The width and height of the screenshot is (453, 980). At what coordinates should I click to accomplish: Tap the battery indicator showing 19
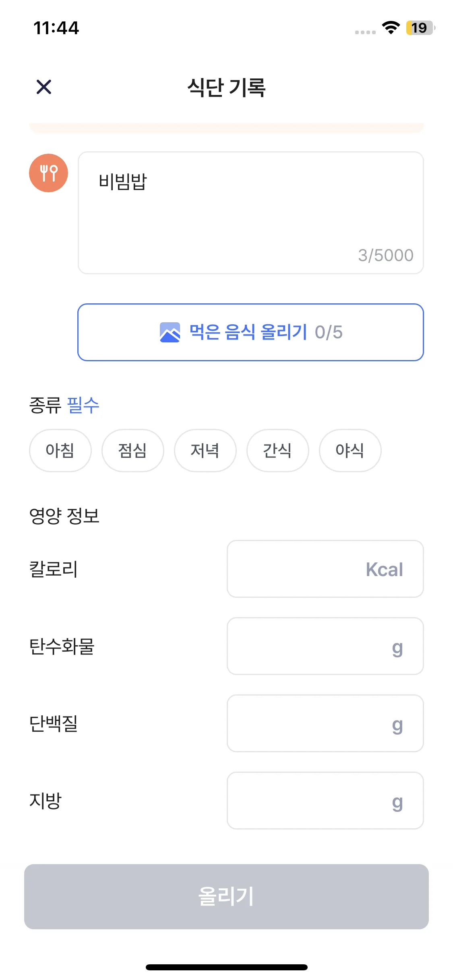coord(420,28)
